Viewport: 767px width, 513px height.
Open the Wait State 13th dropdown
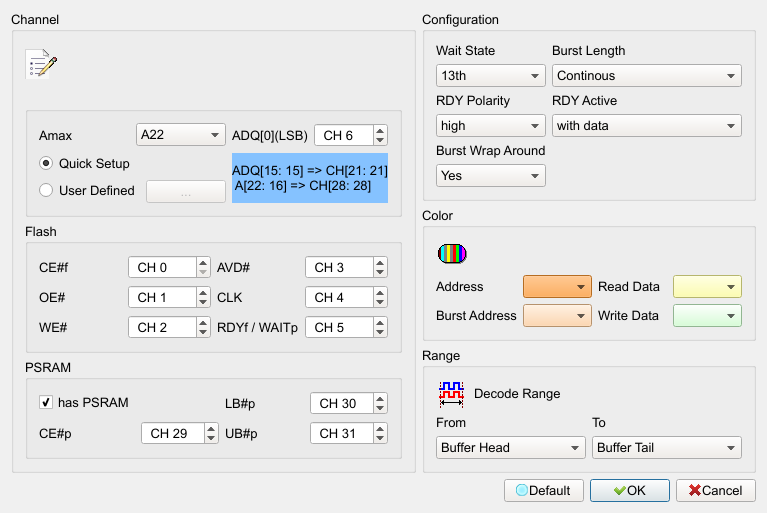(491, 76)
